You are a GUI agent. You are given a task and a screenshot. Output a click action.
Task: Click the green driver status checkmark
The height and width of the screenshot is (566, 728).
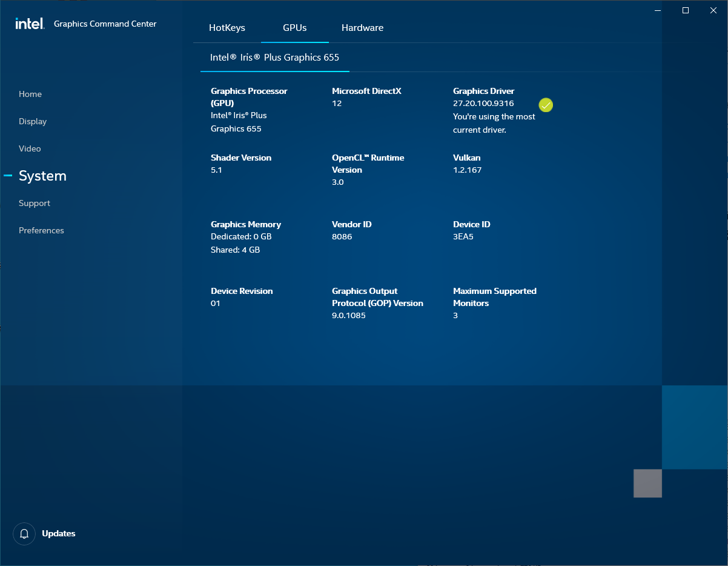coord(546,105)
